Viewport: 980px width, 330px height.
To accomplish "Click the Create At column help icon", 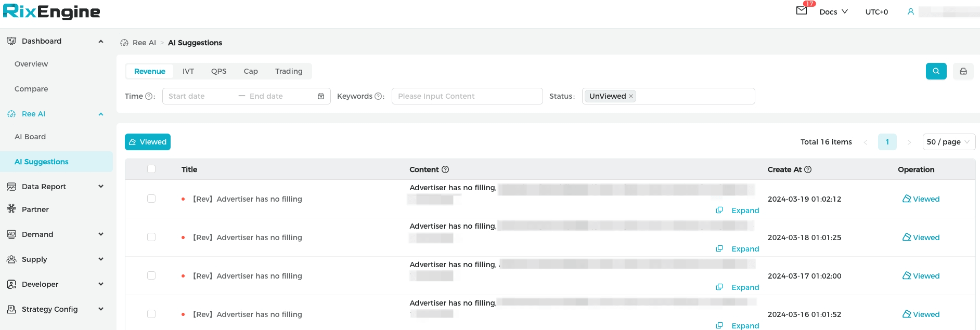I will coord(808,170).
